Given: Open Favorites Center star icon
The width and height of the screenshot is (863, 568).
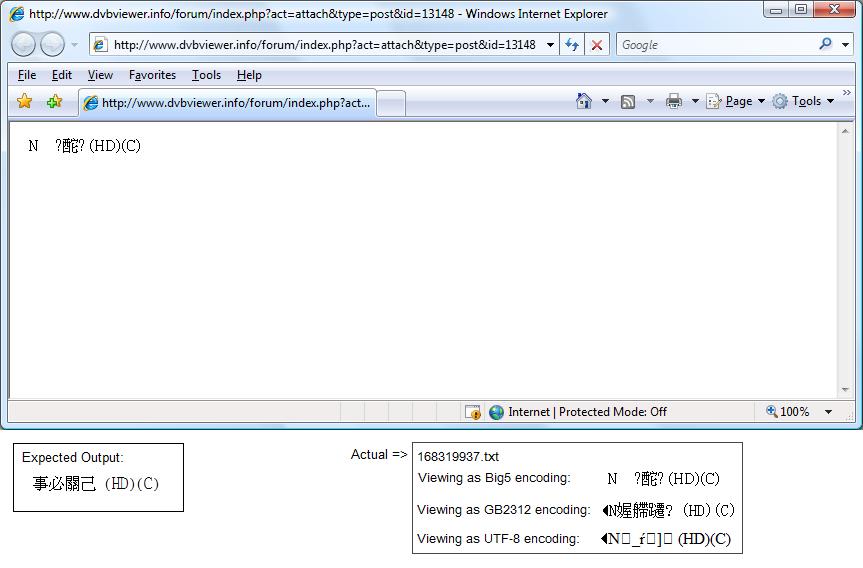Looking at the screenshot, I should (x=25, y=101).
